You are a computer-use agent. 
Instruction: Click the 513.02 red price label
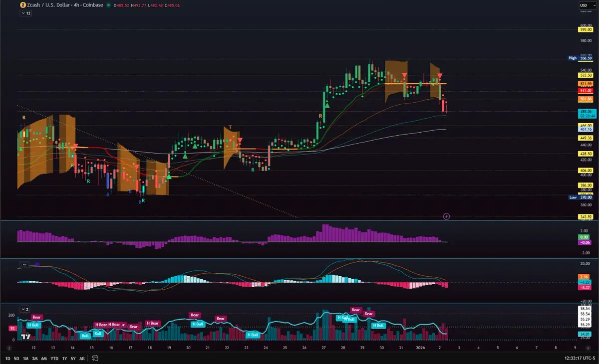coord(585,91)
